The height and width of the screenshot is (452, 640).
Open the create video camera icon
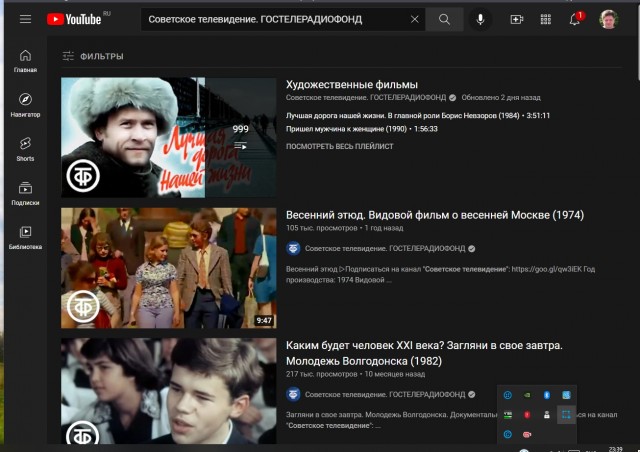click(x=516, y=19)
